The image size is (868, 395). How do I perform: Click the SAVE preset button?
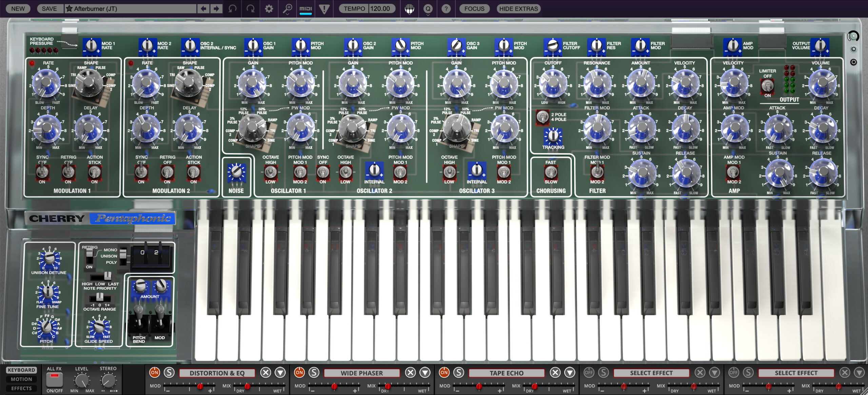49,8
